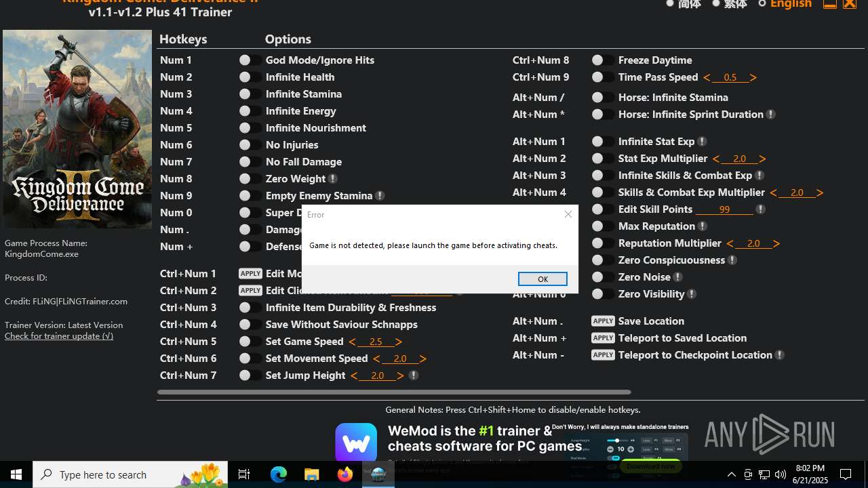Click info icon beside Infinite Skills & Combat Exp
Viewport: 868px width, 488px height.
tap(760, 176)
